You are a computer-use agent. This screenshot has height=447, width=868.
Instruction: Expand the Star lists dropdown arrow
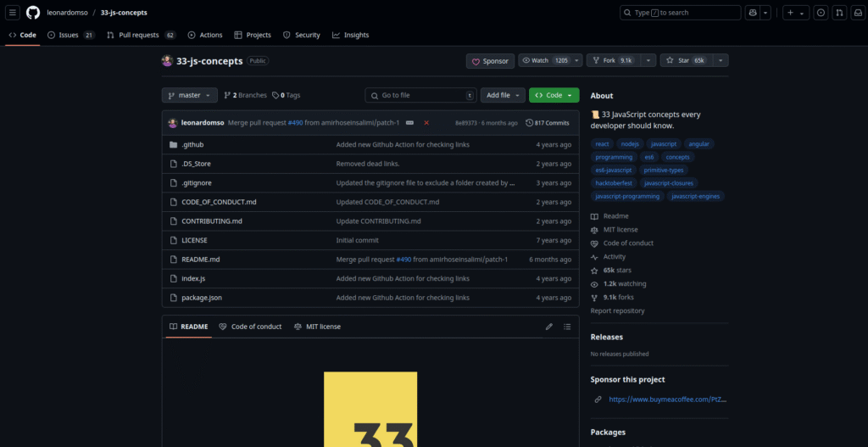tap(721, 60)
